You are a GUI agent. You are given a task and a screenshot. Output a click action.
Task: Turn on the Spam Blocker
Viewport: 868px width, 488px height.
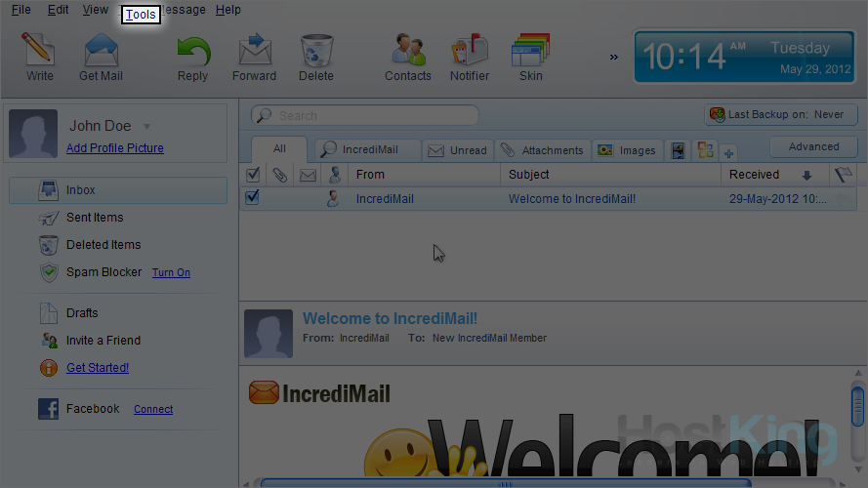click(171, 273)
